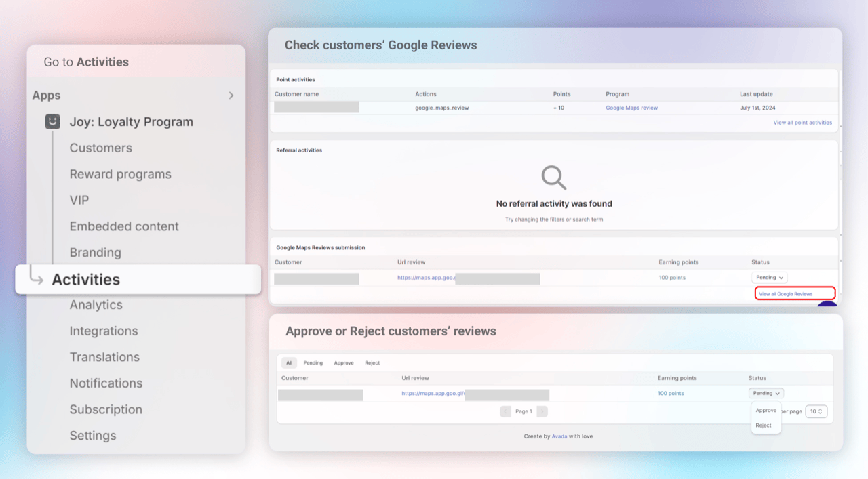The height and width of the screenshot is (479, 868).
Task: Open Pending status dropdown in Google Maps Reviews submission
Action: (x=769, y=278)
